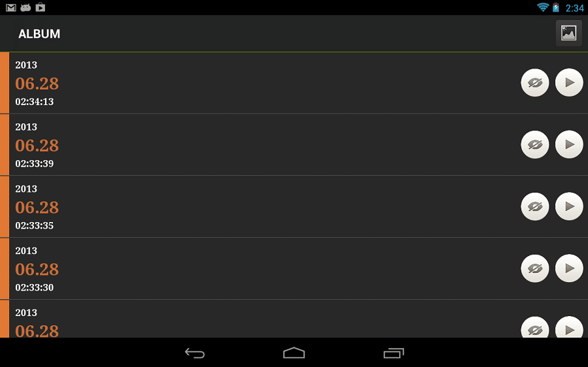The image size is (588, 367).
Task: Open the recent apps navigation button
Action: click(x=393, y=353)
